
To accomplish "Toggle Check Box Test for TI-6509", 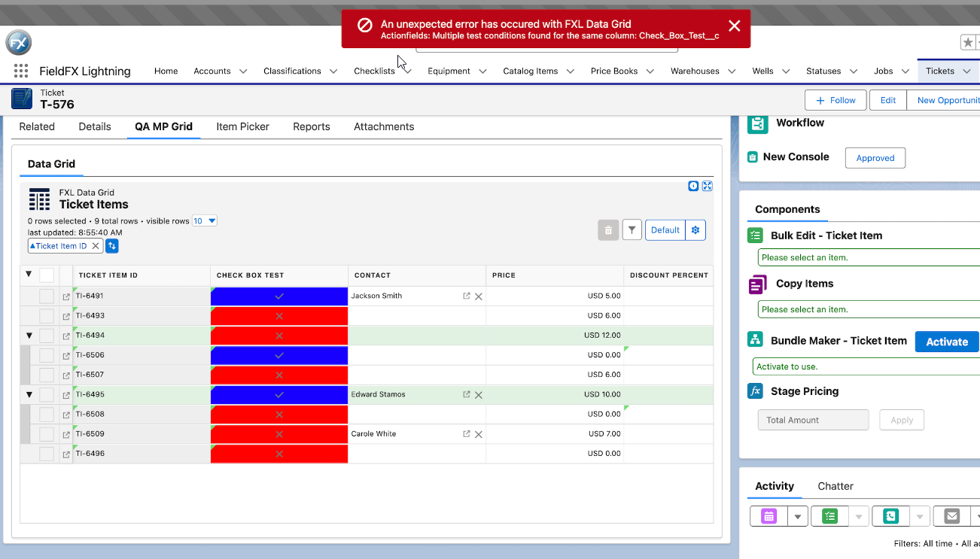I will pyautogui.click(x=279, y=434).
